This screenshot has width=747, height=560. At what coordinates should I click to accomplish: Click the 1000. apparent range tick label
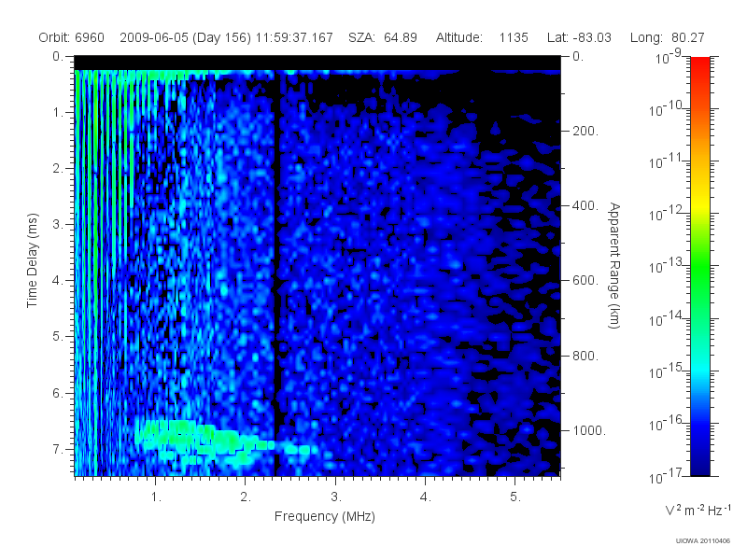(589, 430)
